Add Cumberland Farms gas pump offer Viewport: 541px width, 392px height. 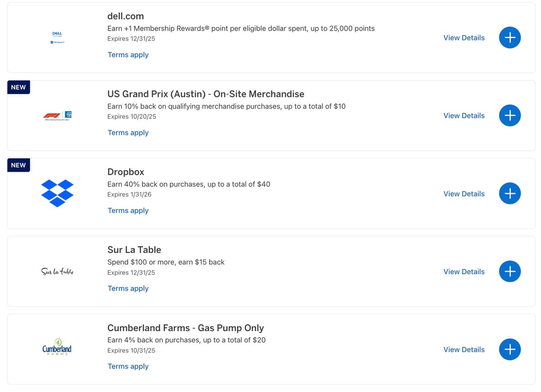(x=509, y=349)
